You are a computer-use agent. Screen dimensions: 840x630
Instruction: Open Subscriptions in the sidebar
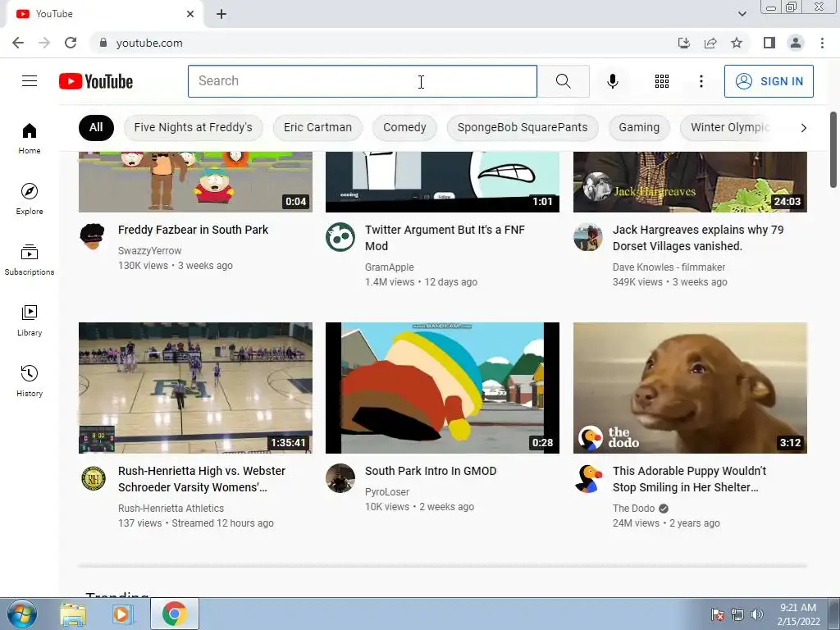(30, 259)
